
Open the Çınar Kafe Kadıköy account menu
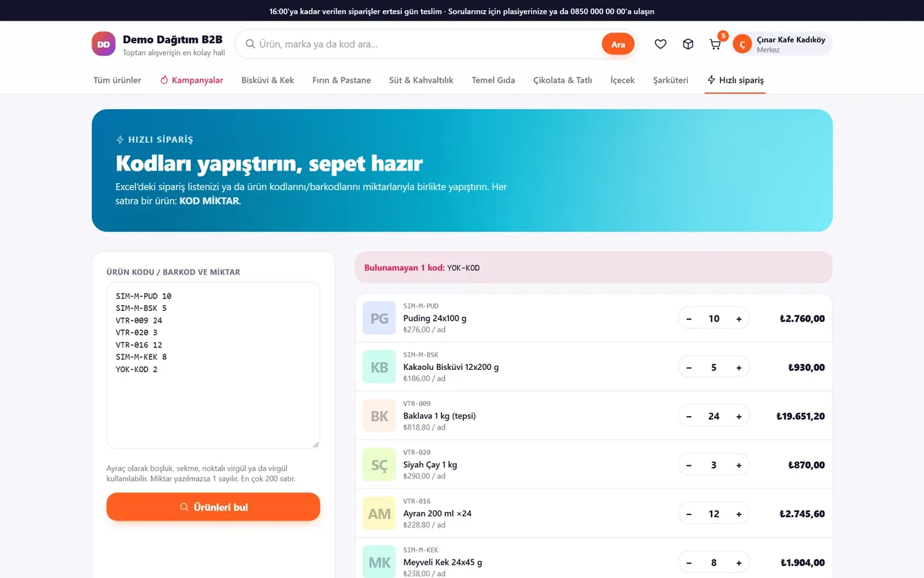(782, 44)
